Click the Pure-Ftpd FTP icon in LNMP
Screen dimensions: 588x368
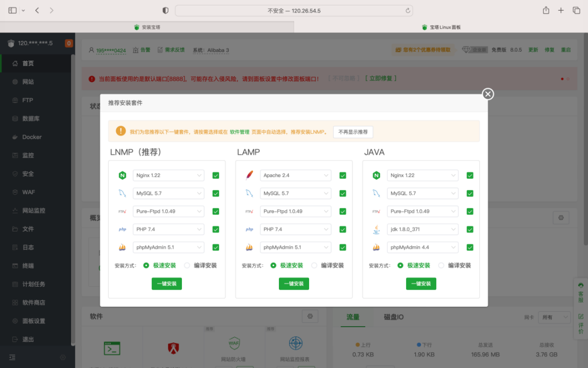122,211
